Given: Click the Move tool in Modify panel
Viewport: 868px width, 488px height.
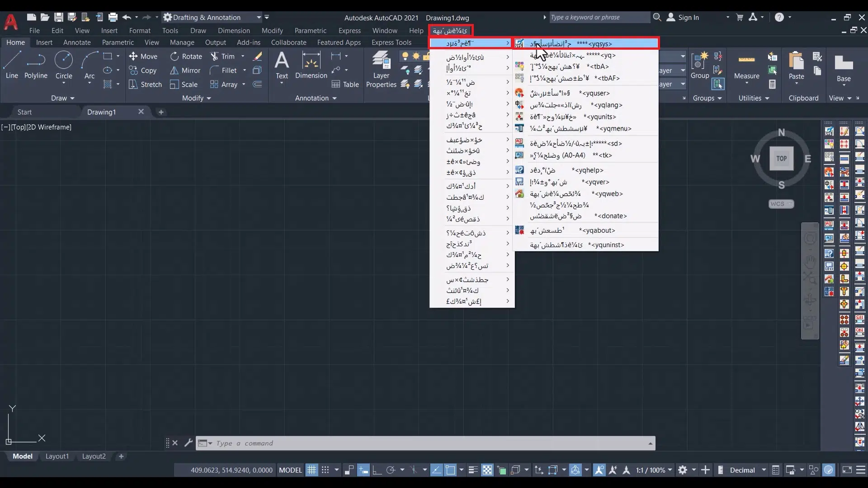Looking at the screenshot, I should [x=143, y=56].
